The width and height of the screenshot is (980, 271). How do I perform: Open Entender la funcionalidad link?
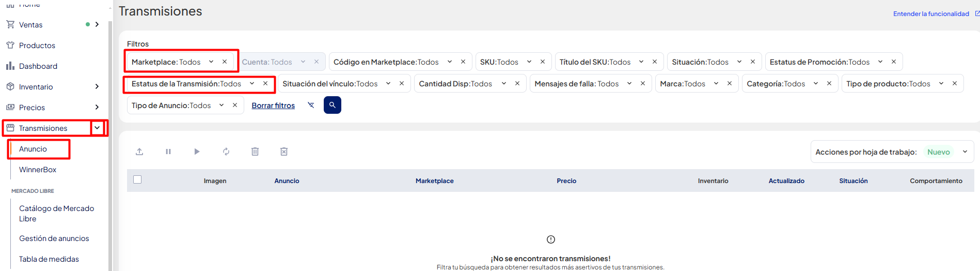coord(931,14)
